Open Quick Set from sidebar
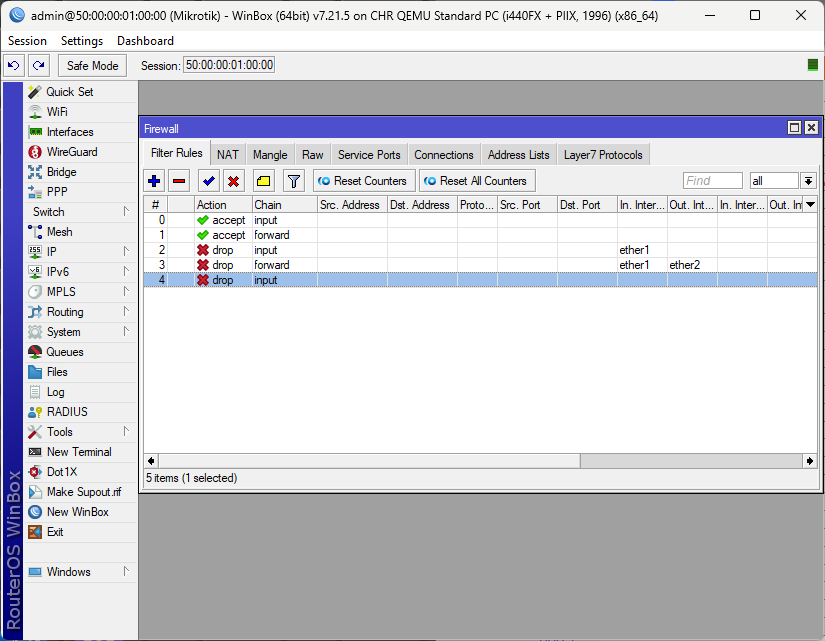The height and width of the screenshot is (641, 825). click(81, 92)
